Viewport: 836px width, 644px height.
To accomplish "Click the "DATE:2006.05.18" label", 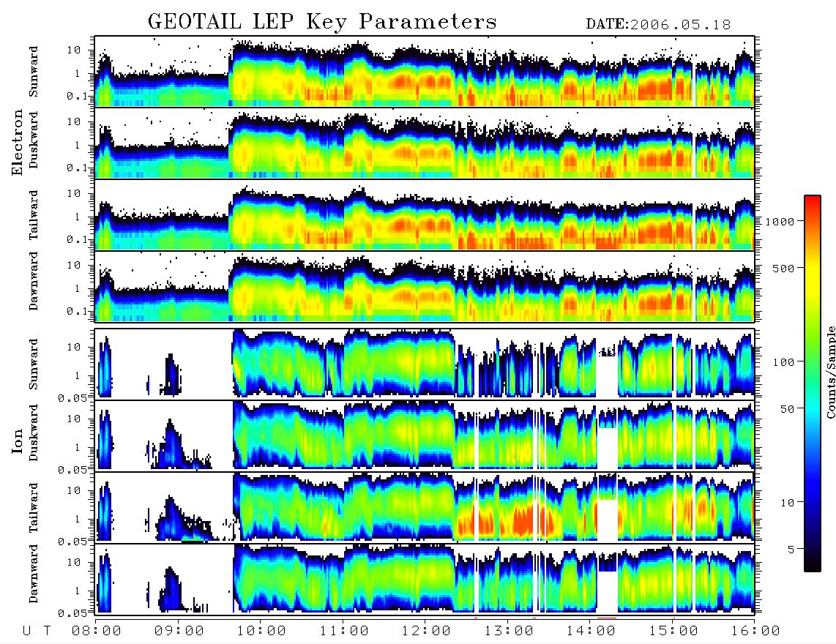I will click(x=658, y=25).
